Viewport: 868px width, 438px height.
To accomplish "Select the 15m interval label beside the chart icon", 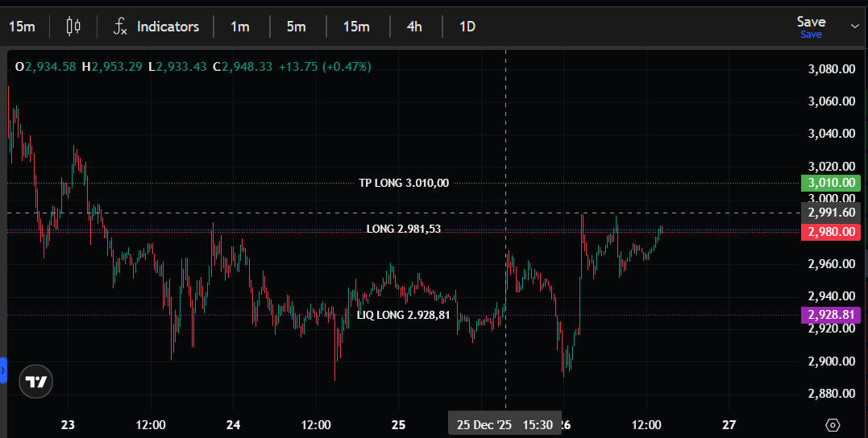I will (x=22, y=27).
